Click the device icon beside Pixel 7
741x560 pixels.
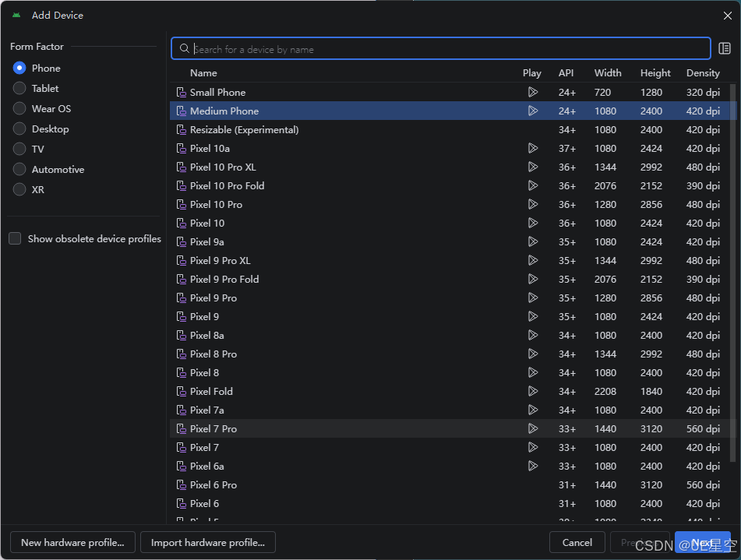point(181,448)
